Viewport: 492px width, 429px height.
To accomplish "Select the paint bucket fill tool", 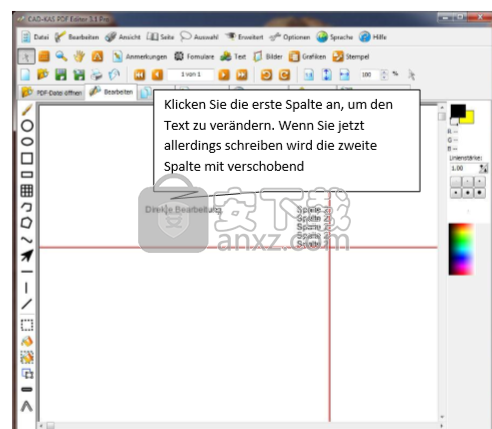I will (27, 341).
